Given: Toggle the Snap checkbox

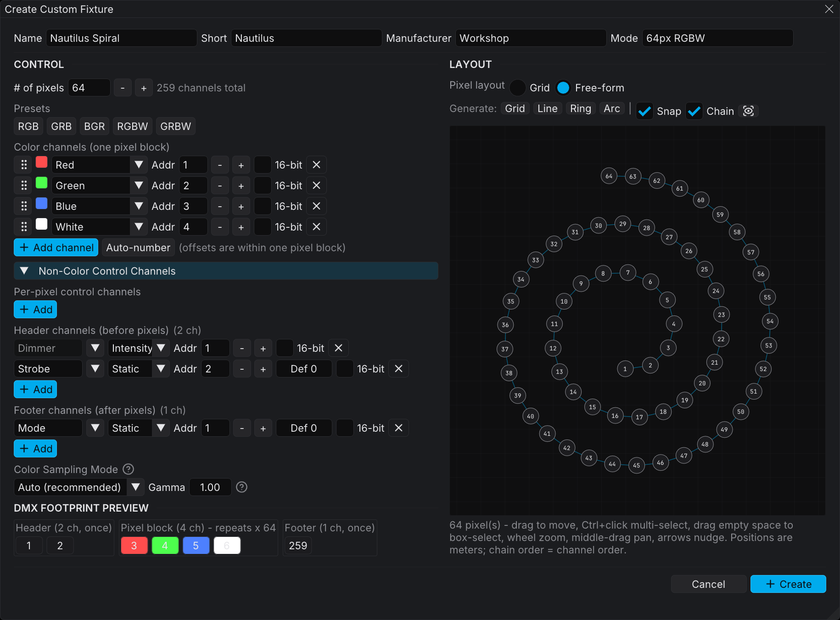Looking at the screenshot, I should click(x=644, y=111).
